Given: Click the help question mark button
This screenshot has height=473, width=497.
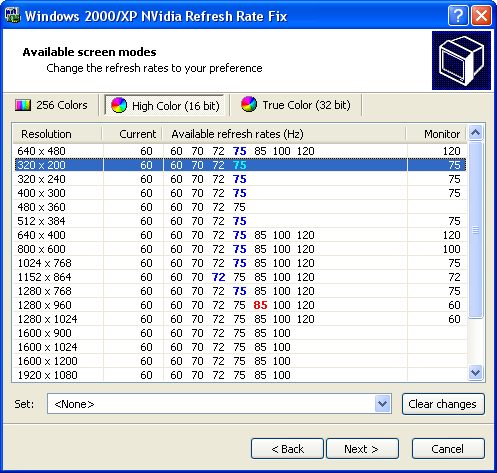Looking at the screenshot, I should click(458, 15).
